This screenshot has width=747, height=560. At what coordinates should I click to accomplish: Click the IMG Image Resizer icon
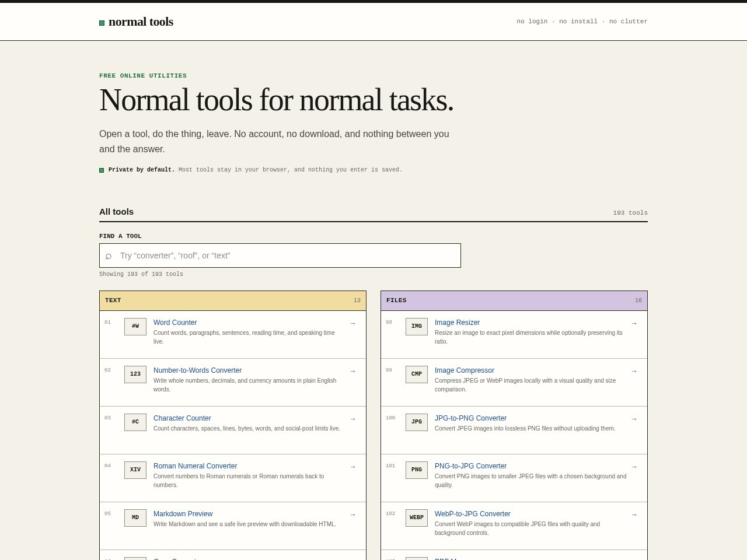[417, 327]
